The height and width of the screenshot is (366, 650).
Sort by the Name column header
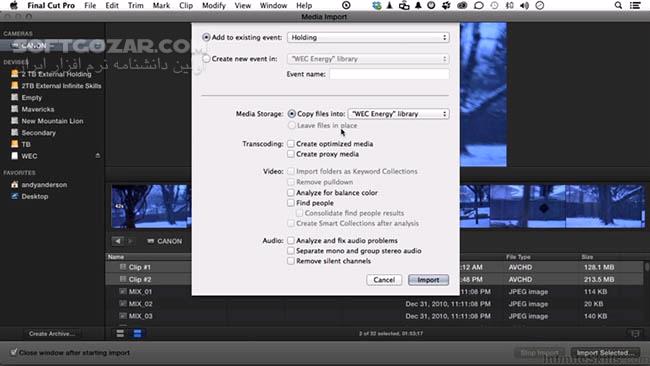(x=116, y=257)
